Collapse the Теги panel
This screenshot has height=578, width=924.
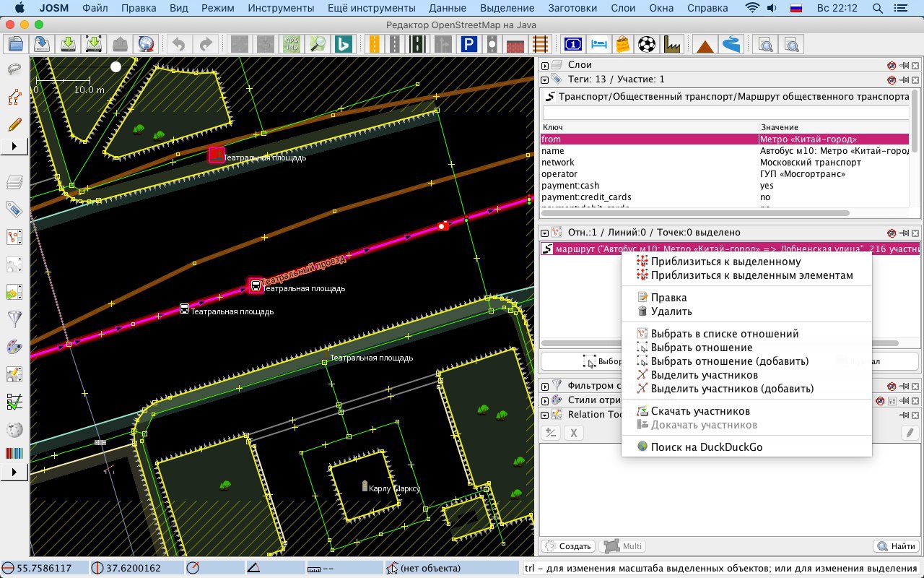click(x=545, y=79)
